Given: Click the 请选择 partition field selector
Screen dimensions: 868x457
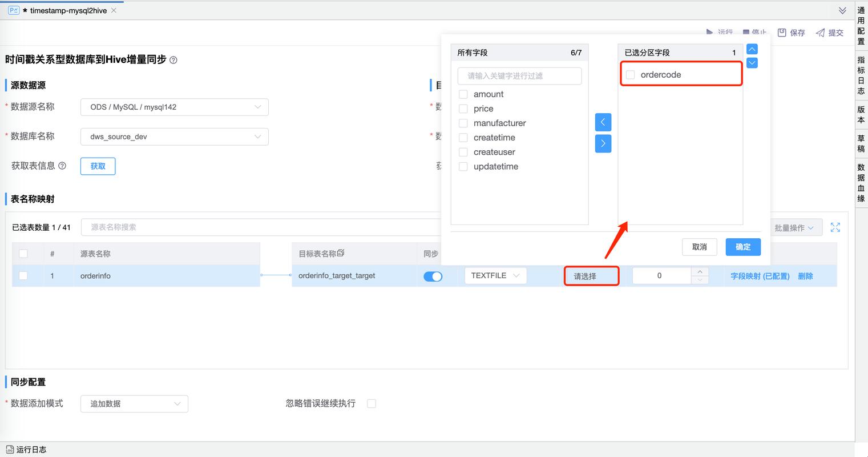Looking at the screenshot, I should pos(592,276).
